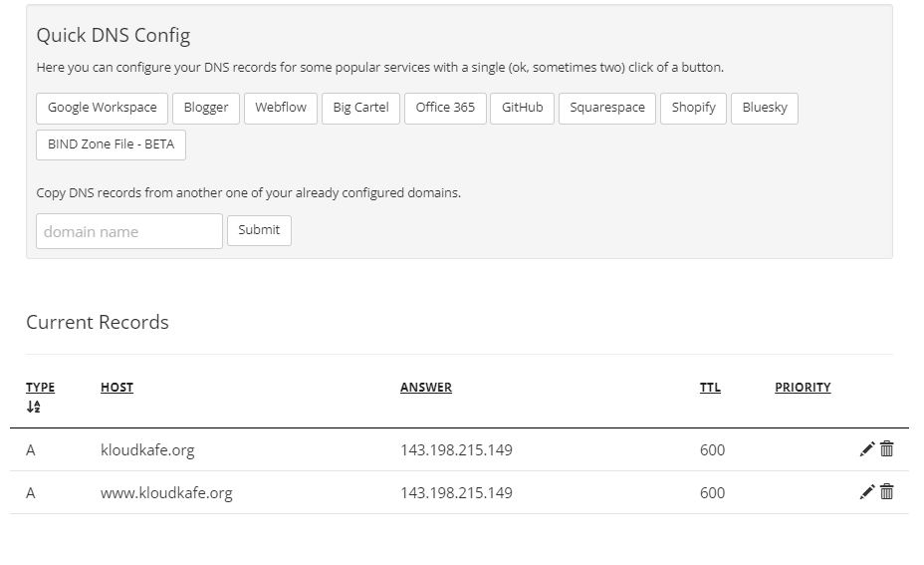Edit the kloudkafe.org A record
The image size is (924, 565).
coord(866,449)
